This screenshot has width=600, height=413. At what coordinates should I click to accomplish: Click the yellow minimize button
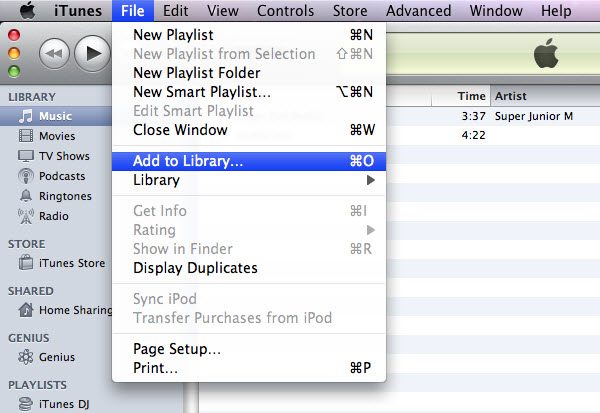tap(14, 53)
